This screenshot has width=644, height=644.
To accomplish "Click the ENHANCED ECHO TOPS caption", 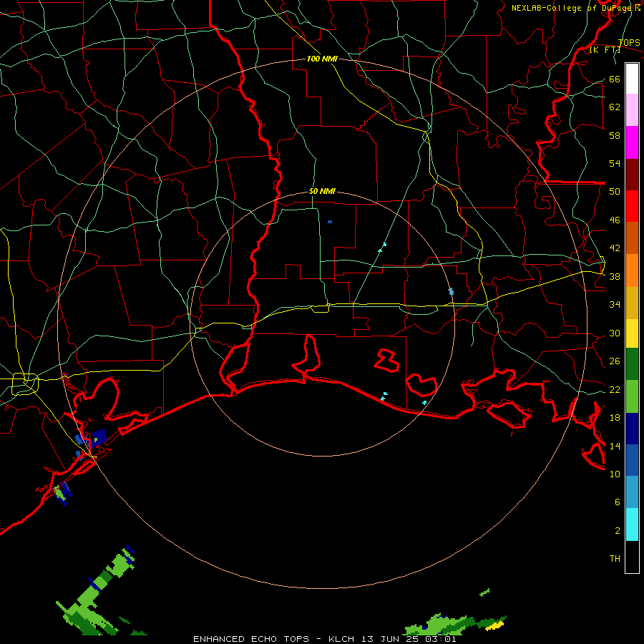I will click(x=323, y=639).
